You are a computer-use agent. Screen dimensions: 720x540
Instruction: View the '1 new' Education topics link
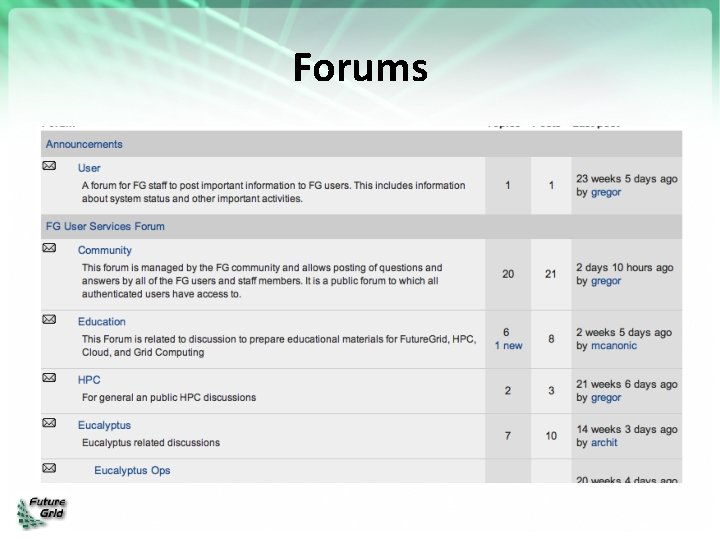(x=508, y=346)
